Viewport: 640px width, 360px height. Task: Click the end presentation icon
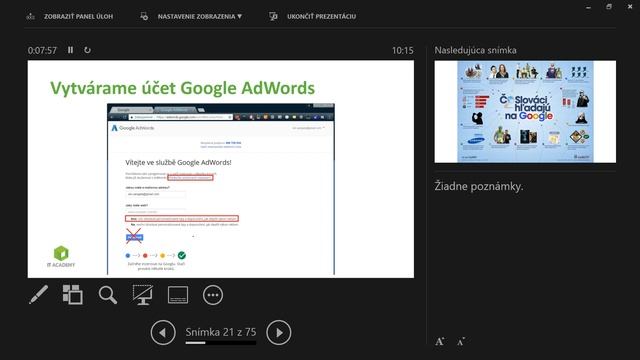tap(273, 16)
